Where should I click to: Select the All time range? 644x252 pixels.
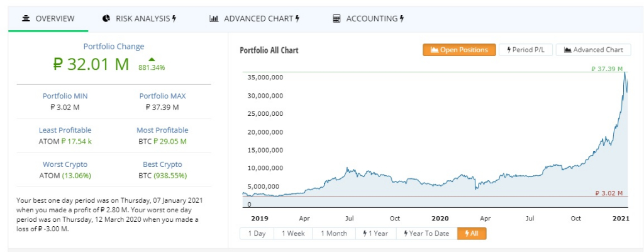coord(472,234)
